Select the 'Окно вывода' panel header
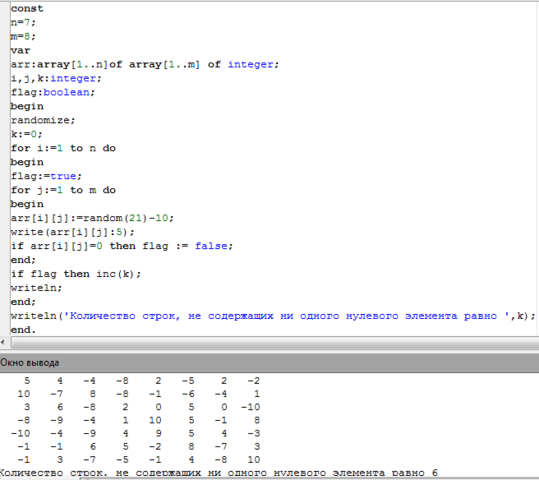This screenshot has width=539, height=480. 270,363
